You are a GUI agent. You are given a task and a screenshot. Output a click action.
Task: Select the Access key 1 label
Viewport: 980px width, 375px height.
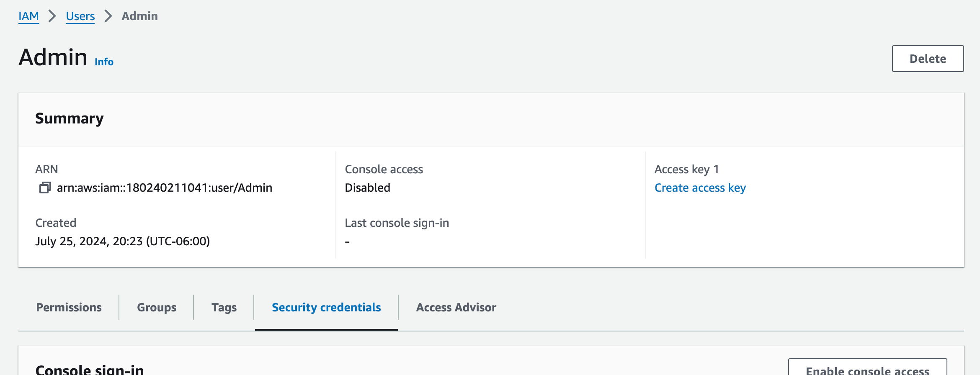coord(687,170)
